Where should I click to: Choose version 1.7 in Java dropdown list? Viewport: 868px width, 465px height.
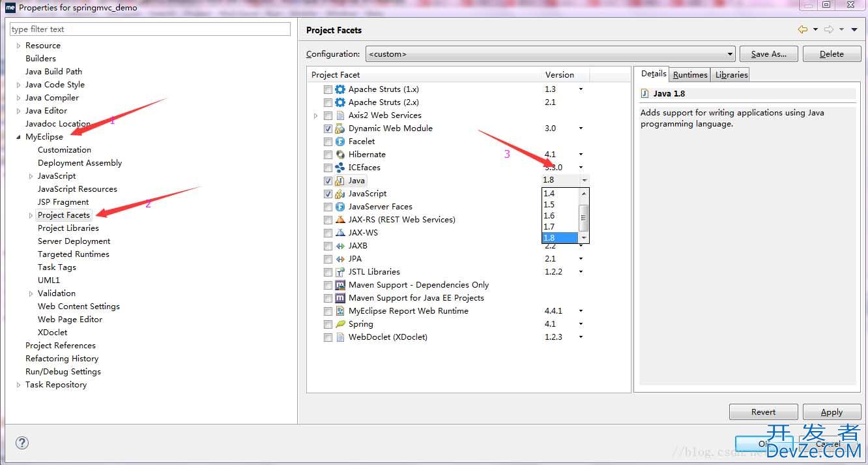pos(560,227)
